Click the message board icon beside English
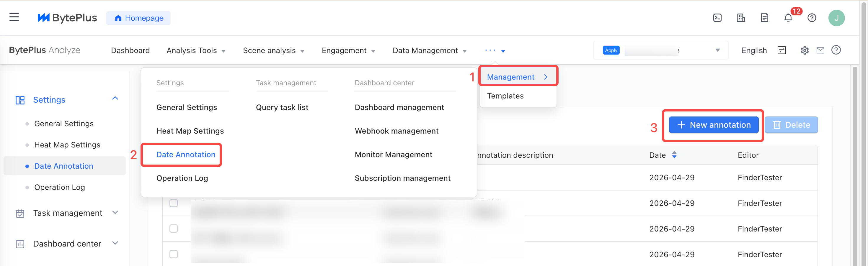The height and width of the screenshot is (266, 868). pyautogui.click(x=782, y=50)
